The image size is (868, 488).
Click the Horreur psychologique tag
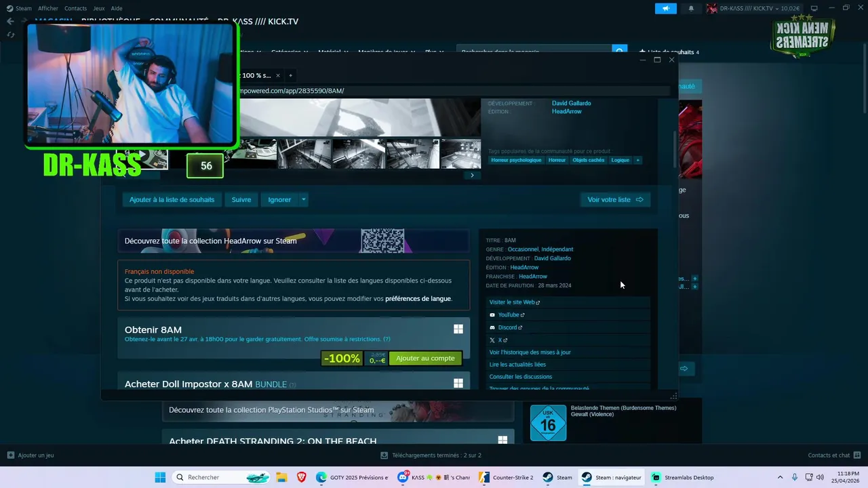click(516, 160)
